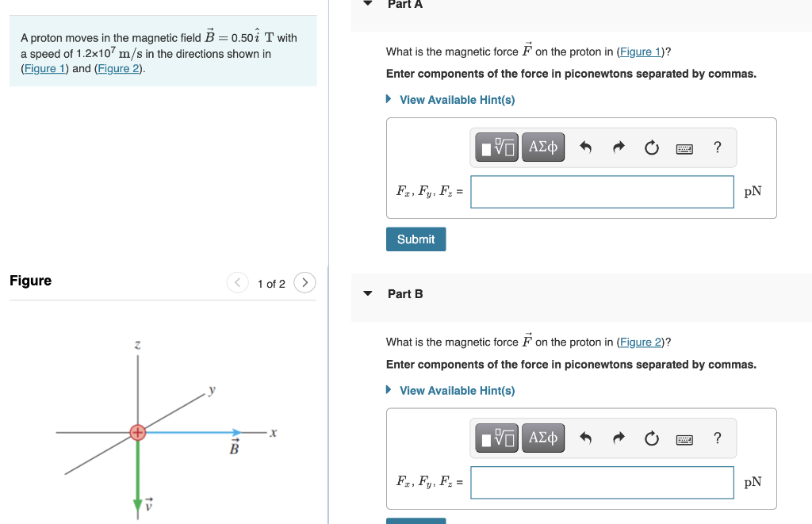Viewport: 812px width, 524px height.
Task: Collapse the Part A section
Action: (x=368, y=2)
